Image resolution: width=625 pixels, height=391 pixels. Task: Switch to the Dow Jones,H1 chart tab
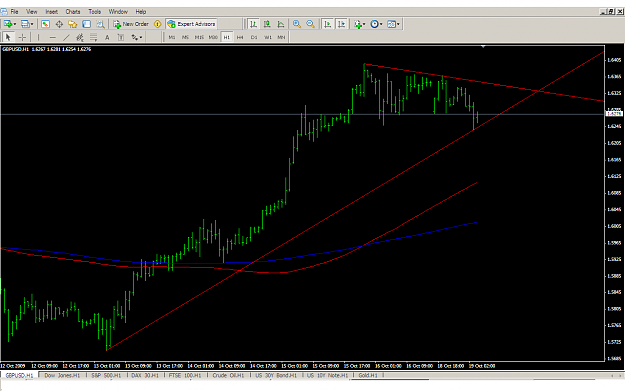click(62, 375)
